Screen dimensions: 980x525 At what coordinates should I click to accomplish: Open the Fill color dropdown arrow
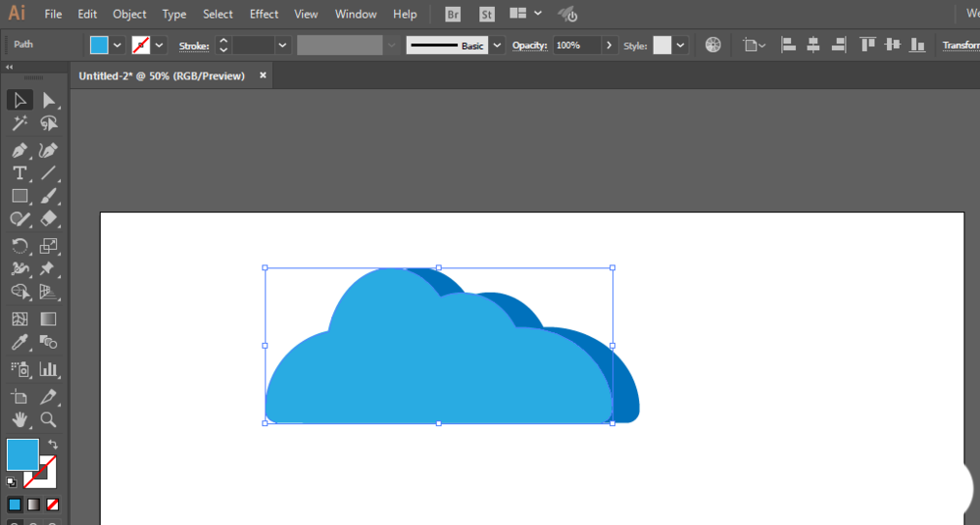[x=117, y=45]
